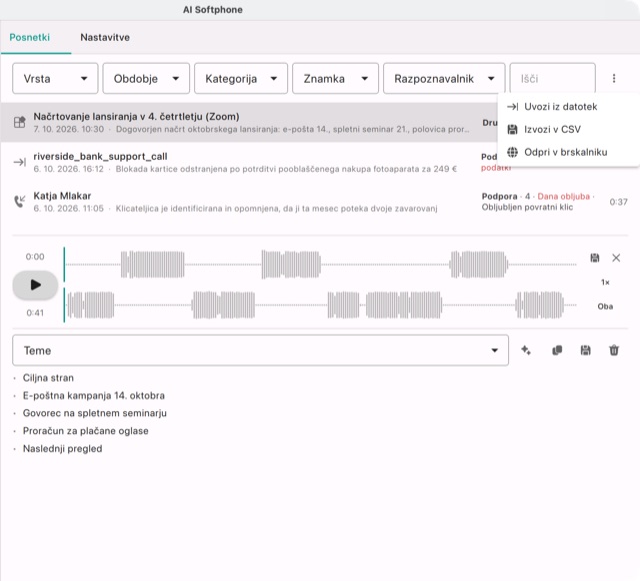Click the incoming call icon beside Katja Mlakar
Screen dimensions: 640x581
pyautogui.click(x=20, y=202)
